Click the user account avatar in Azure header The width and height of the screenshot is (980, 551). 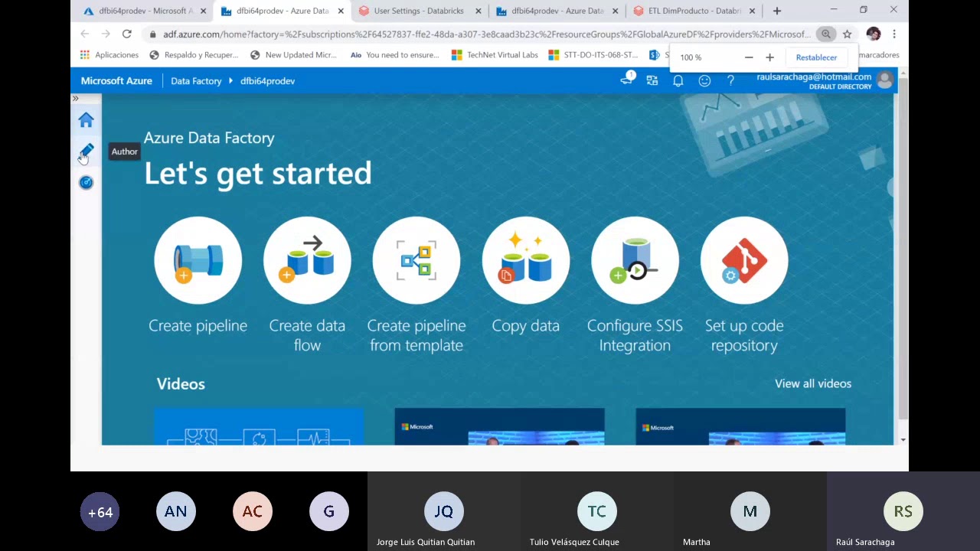click(885, 80)
